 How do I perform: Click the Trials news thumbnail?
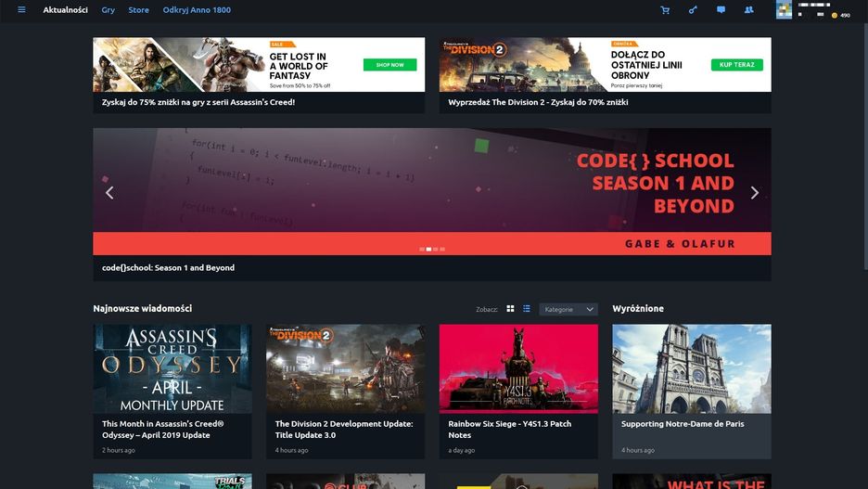coord(172,481)
